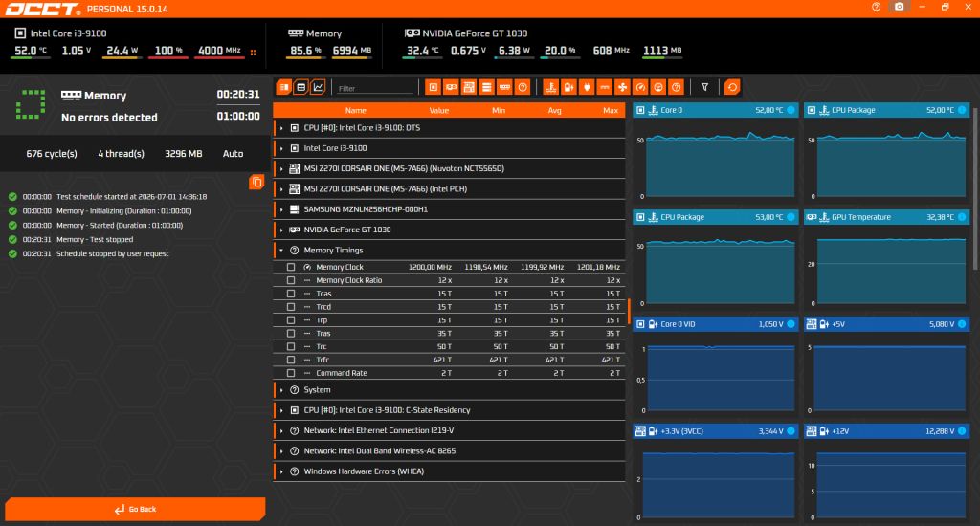This screenshot has height=526, width=980.
Task: Sort by the Max column header
Action: [611, 111]
